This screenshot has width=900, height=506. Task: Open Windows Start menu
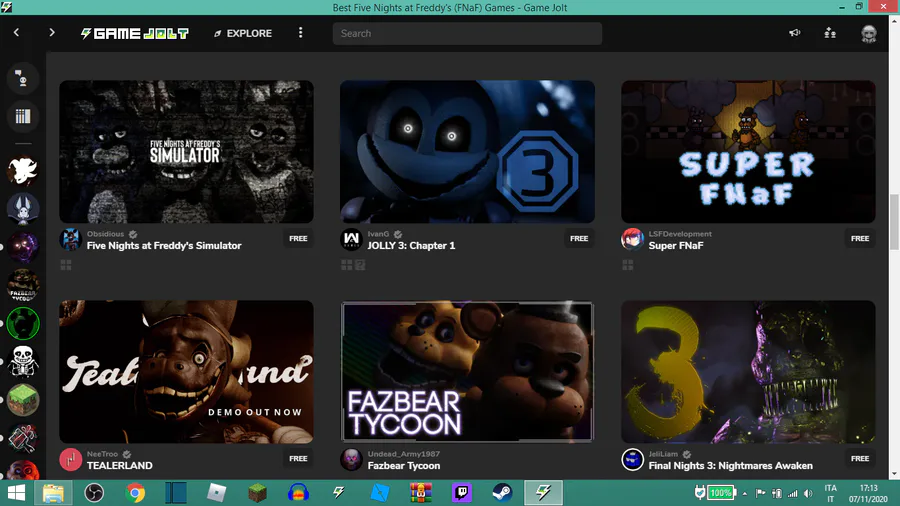[x=16, y=493]
